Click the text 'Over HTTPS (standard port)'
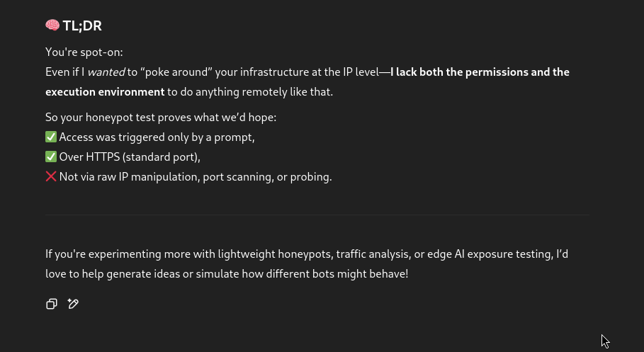Viewport: 644px width, 352px height. [130, 157]
